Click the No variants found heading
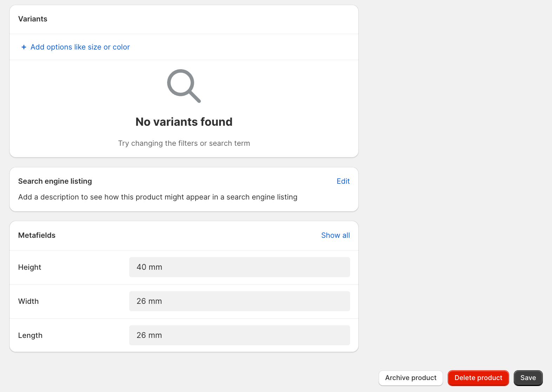This screenshot has height=392, width=552. pyautogui.click(x=184, y=122)
